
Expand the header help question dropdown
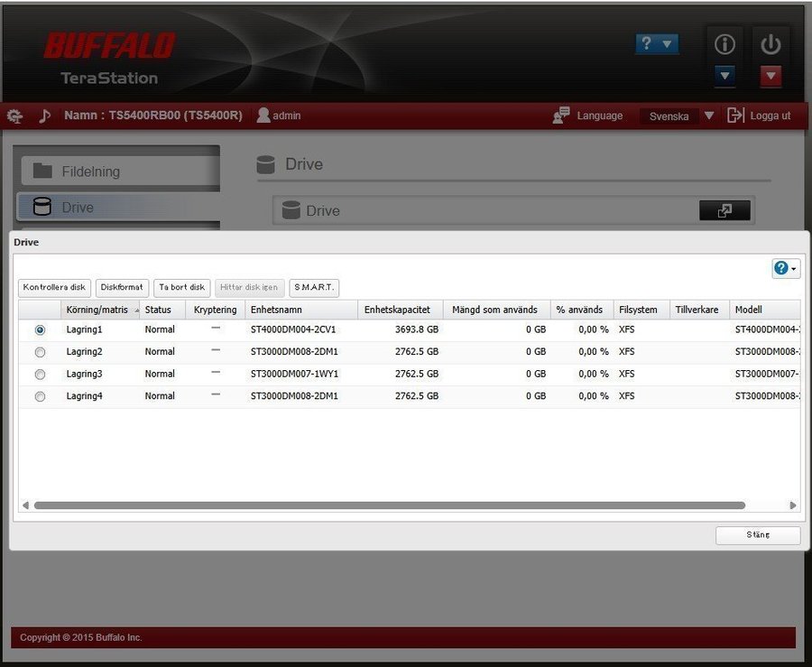657,43
